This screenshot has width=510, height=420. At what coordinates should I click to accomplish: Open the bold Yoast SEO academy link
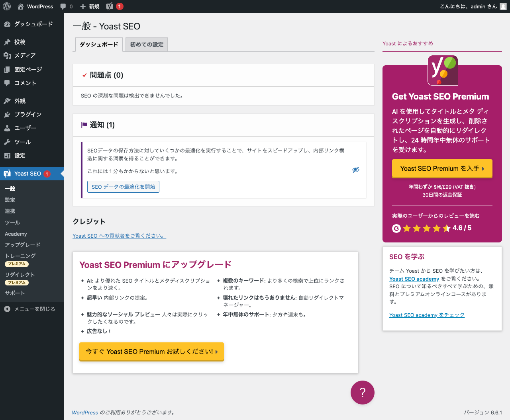coord(414,279)
